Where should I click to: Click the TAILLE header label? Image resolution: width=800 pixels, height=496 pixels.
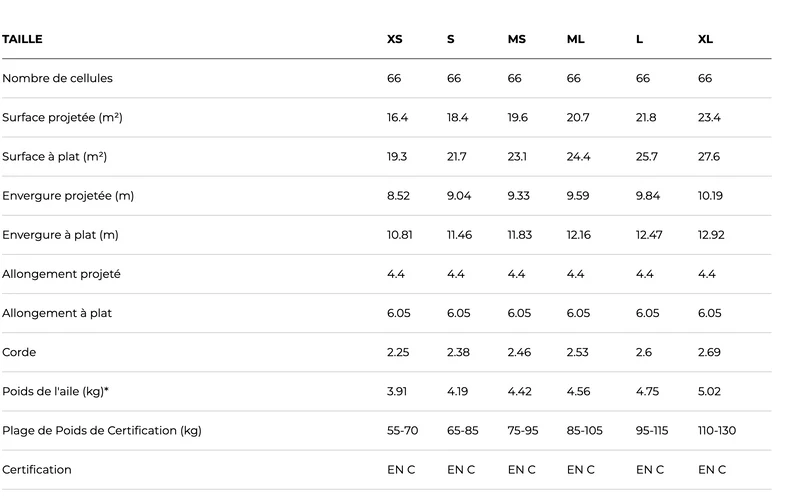(x=22, y=39)
